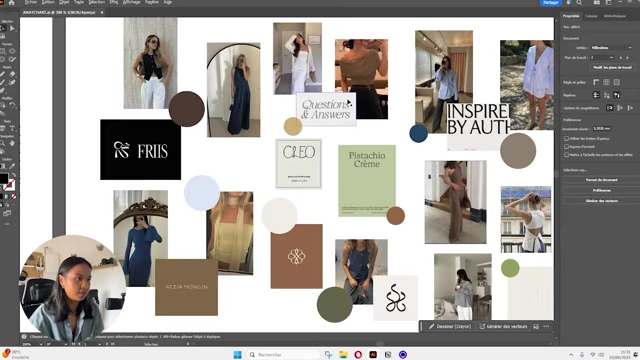Select the Ellipse shape tool
The height and width of the screenshot is (360, 640).
tap(12, 51)
